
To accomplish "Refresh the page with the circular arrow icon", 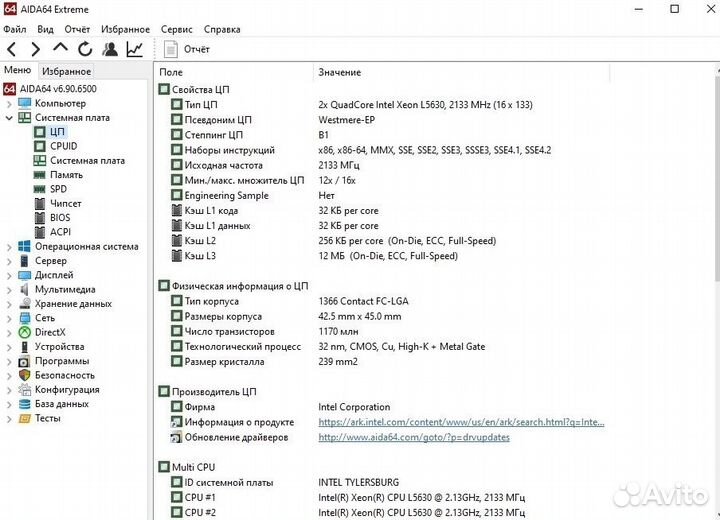I will click(x=85, y=49).
